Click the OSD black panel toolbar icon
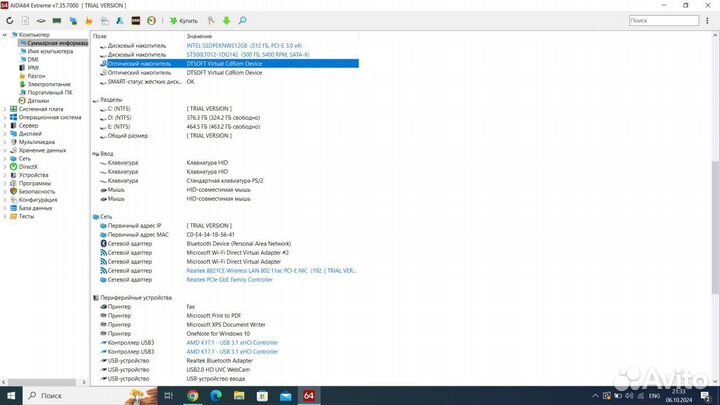The image size is (720, 405). 135,21
